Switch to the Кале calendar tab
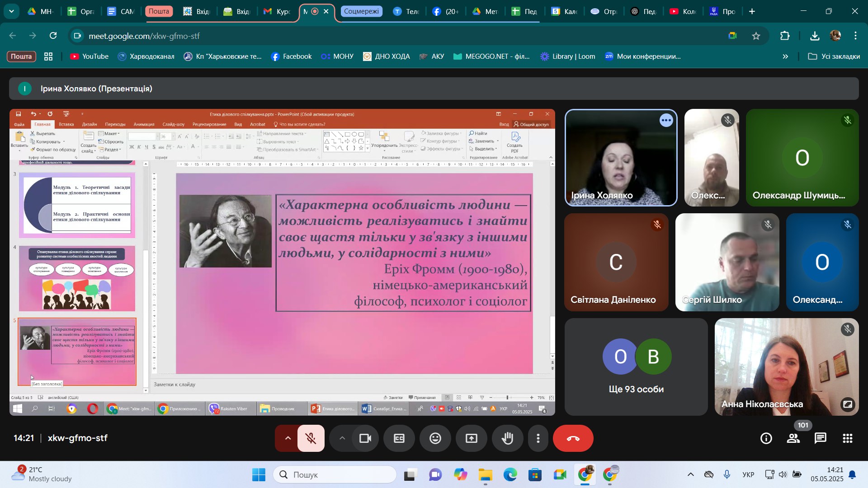The width and height of the screenshot is (868, 488). 565,11
